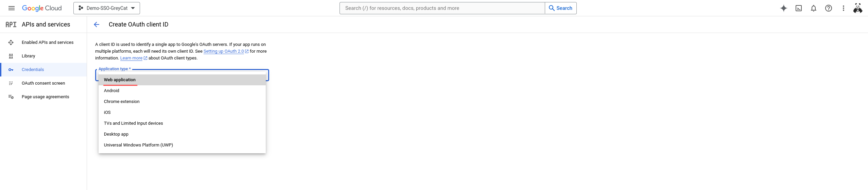Viewport: 868px width, 190px height.
Task: Open the Library page
Action: [44, 56]
